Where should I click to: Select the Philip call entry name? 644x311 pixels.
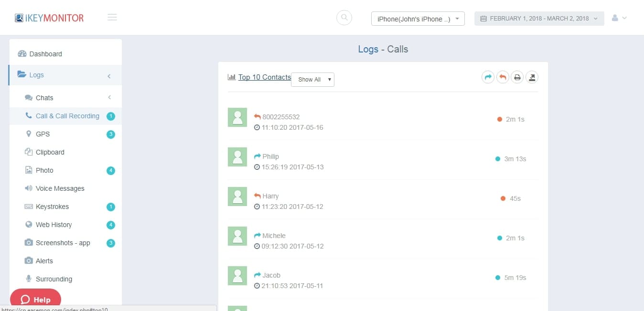click(270, 156)
